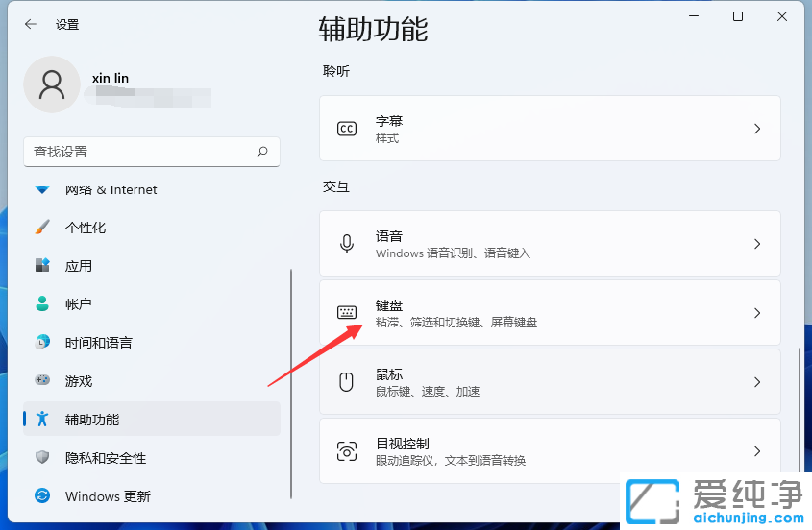This screenshot has width=812, height=530.
Task: Open the 键盘 settings card
Action: coord(550,313)
